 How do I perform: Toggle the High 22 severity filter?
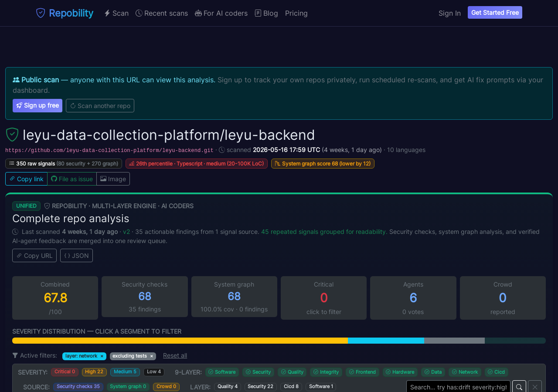[94, 372]
